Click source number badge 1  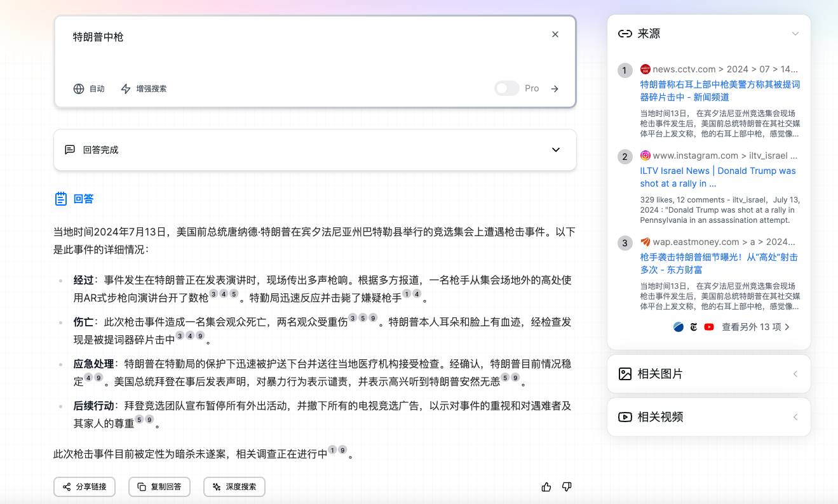coord(625,70)
